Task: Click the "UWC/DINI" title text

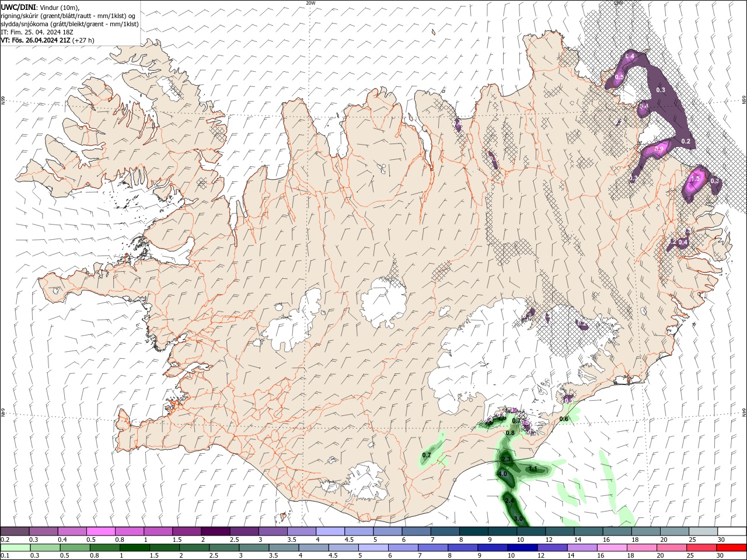Action: pos(18,7)
